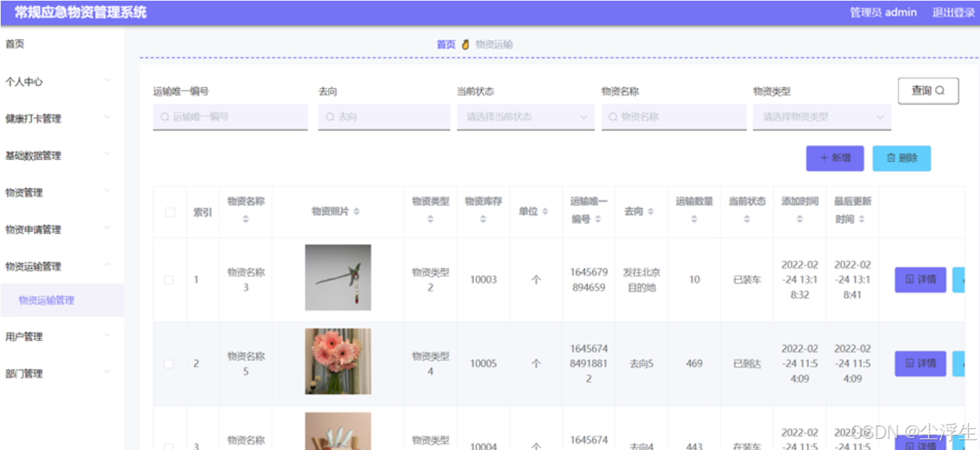Open the windmill photo thumbnail in row 1
Viewport: 980px width, 450px height.
pyautogui.click(x=338, y=277)
